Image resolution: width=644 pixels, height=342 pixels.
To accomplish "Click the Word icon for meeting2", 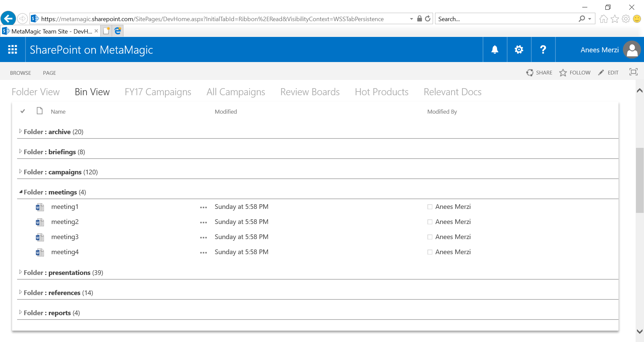I will click(x=40, y=222).
